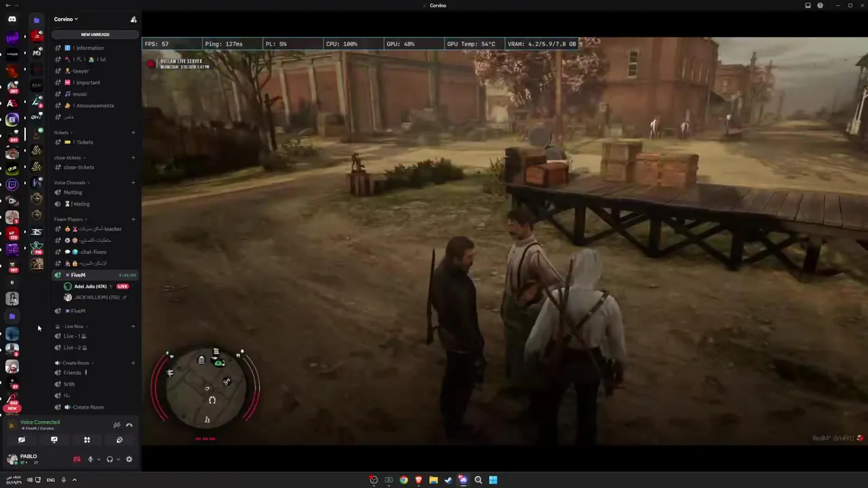The image size is (868, 488).
Task: Open the music text channel
Action: point(95,94)
